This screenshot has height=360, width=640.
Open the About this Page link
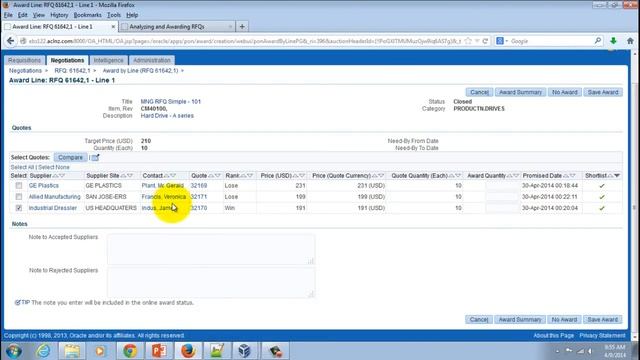pos(553,336)
